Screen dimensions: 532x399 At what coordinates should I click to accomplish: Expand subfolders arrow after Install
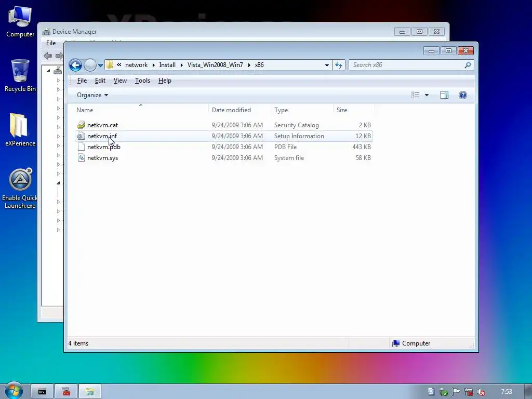tap(181, 65)
